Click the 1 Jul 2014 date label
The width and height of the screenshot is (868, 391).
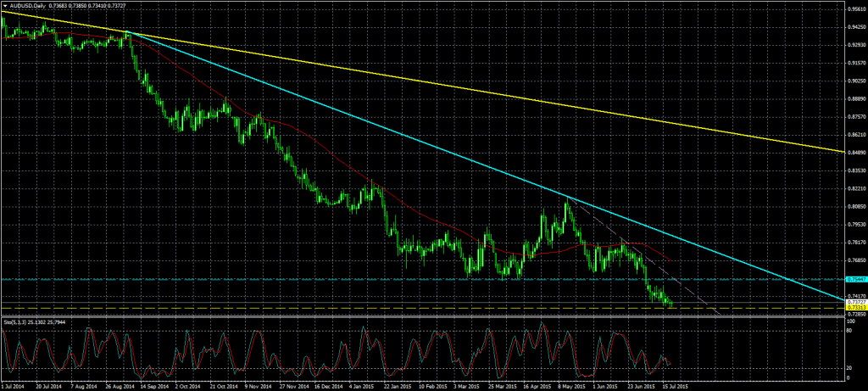pos(14,386)
